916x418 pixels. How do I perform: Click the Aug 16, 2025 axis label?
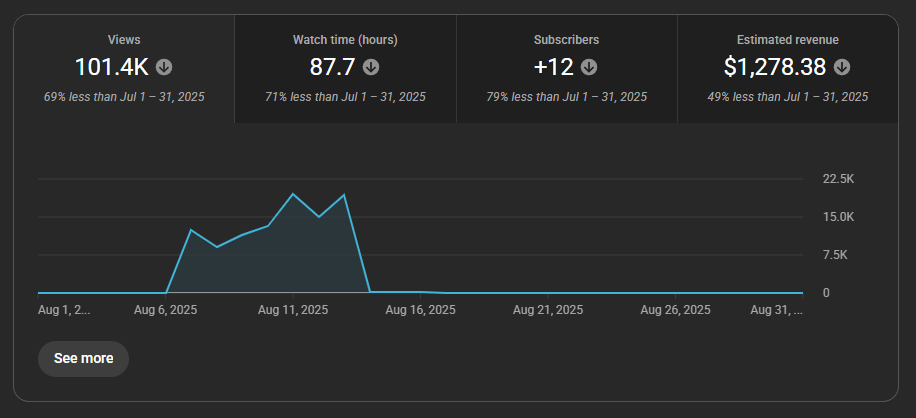[x=420, y=310]
